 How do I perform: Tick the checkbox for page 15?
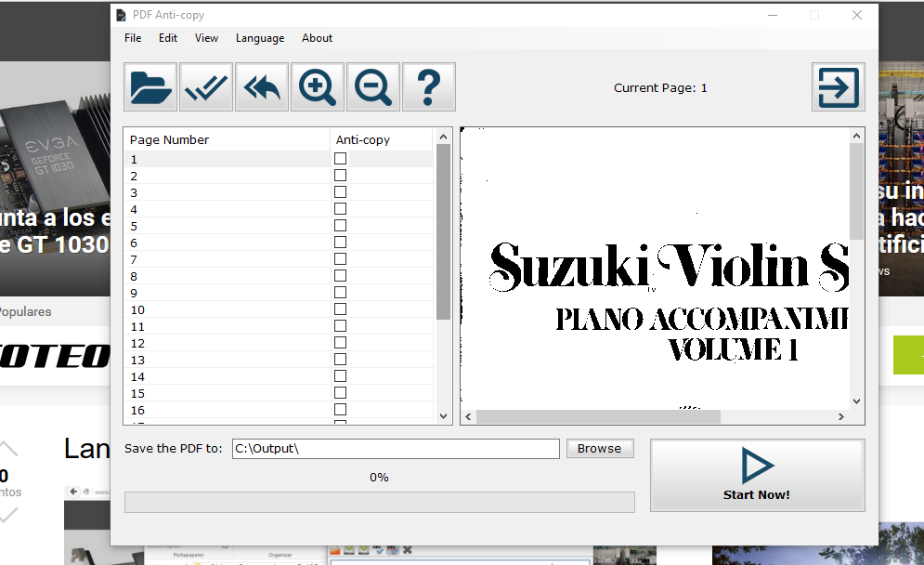pos(340,393)
